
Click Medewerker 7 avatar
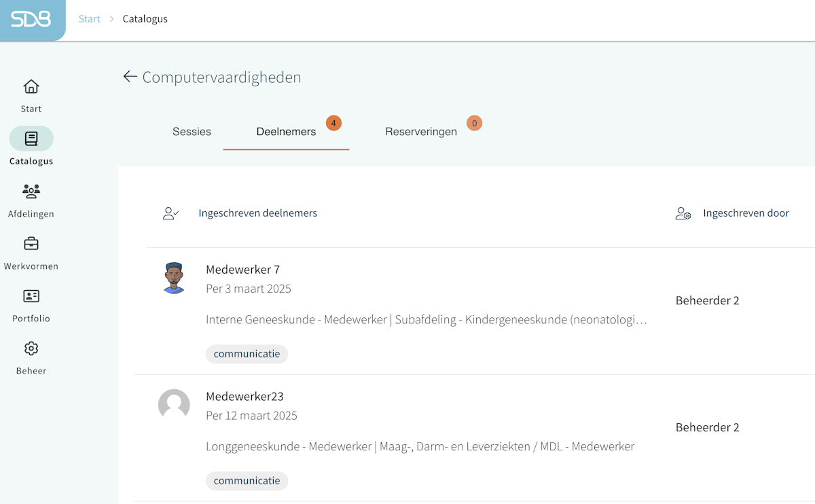[x=174, y=278]
